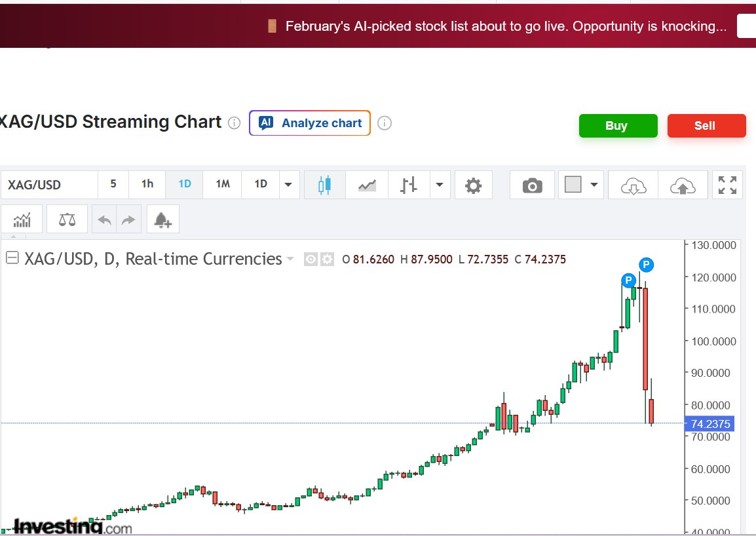Click the 120.0000 price axis label
This screenshot has width=756, height=536.
713,277
